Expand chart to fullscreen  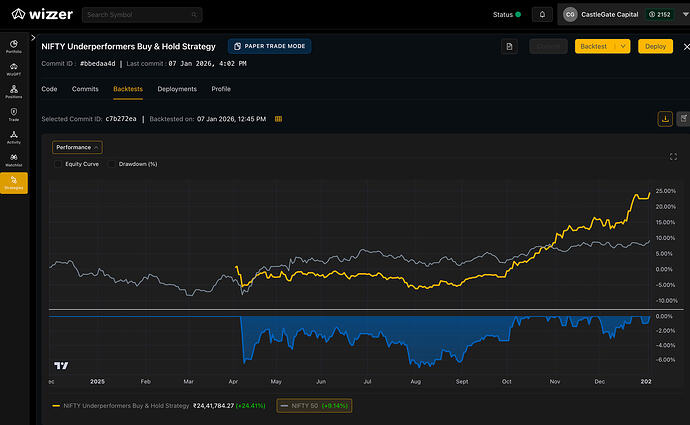pyautogui.click(x=673, y=157)
